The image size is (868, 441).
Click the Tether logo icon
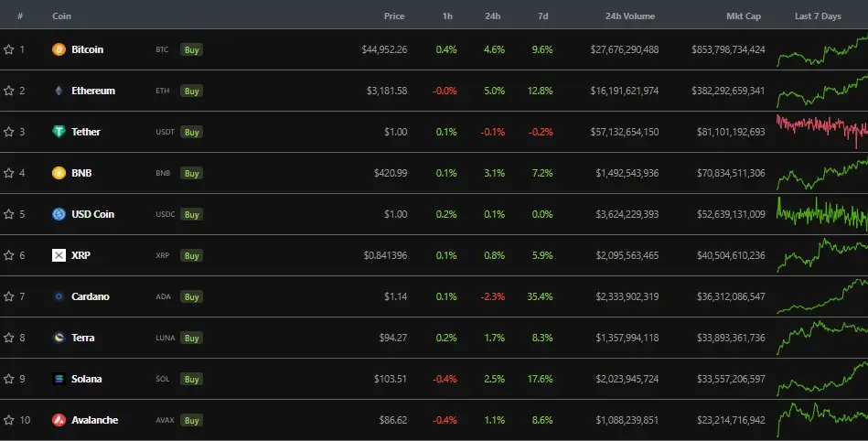click(59, 132)
